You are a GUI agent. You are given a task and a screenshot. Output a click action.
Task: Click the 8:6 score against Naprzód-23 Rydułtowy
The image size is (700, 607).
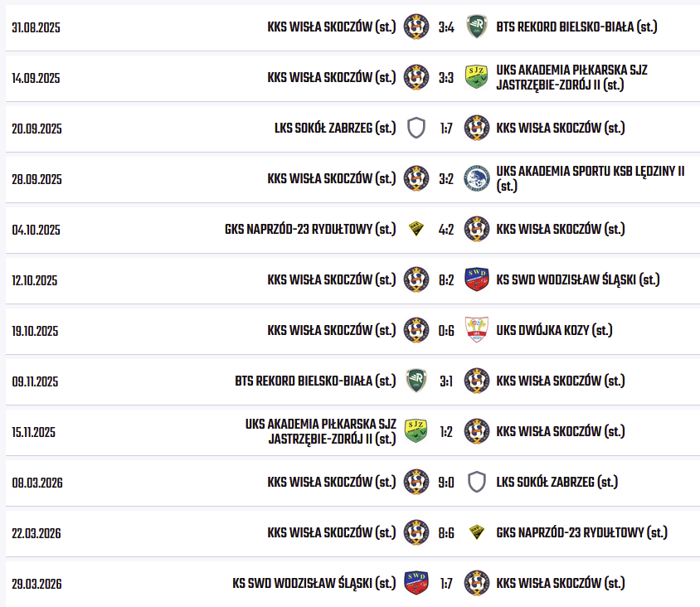tap(446, 533)
